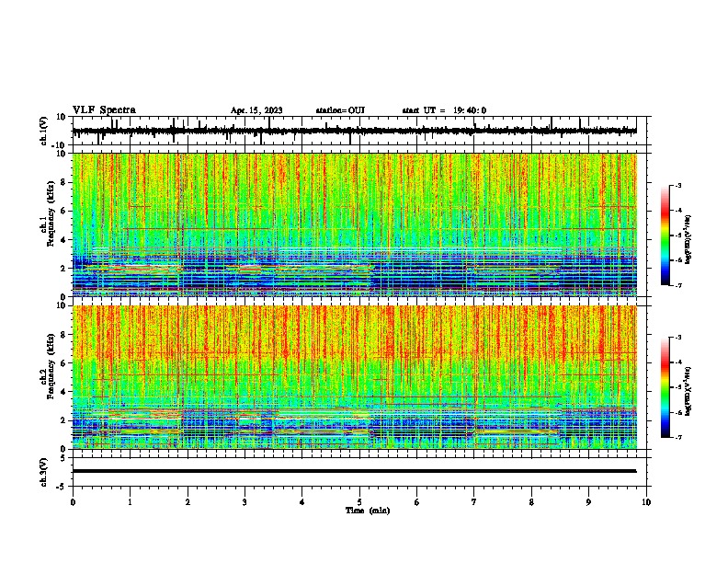Click the ch.2 spectrogram color scale bar
Screen dimensions: 728x563
[665, 387]
